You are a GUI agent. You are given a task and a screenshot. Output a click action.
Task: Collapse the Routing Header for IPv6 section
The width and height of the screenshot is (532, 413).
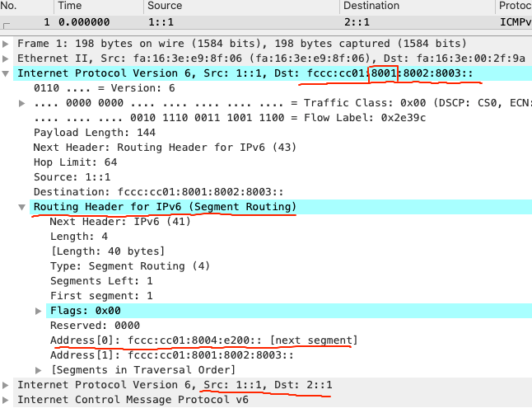point(21,207)
